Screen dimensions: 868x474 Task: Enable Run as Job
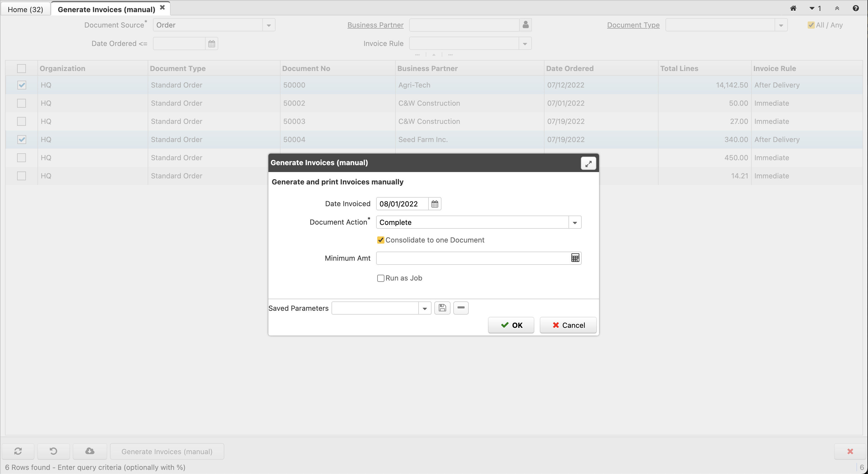pos(381,278)
